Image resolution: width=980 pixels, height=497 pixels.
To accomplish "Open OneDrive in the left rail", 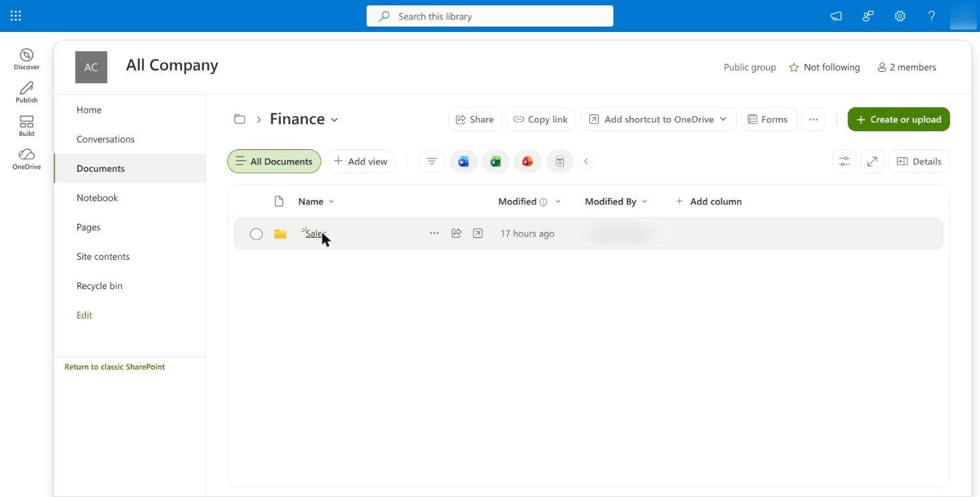I will pos(27,159).
